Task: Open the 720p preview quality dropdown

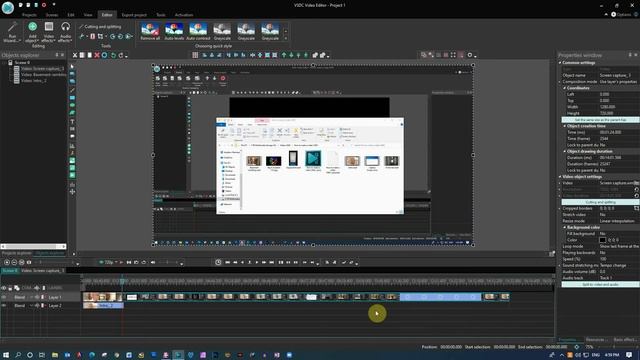Action: click(109, 262)
